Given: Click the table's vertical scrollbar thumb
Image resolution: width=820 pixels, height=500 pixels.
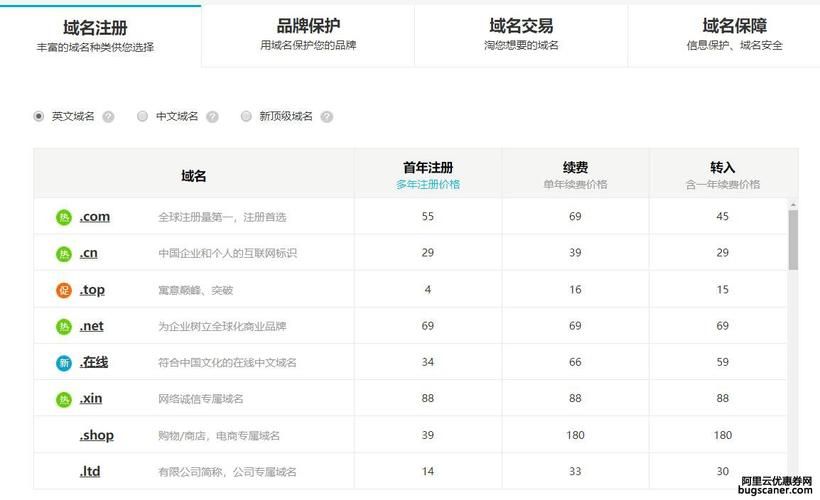Looking at the screenshot, I should coord(793,240).
